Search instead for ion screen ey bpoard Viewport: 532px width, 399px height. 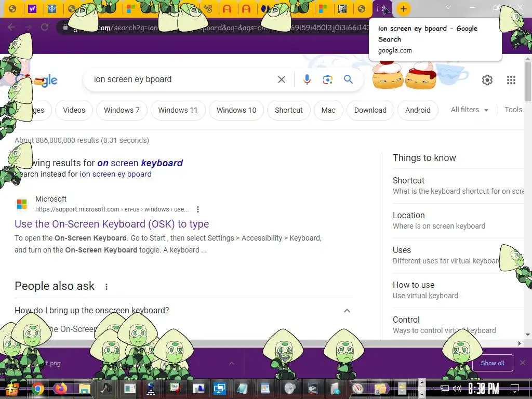(115, 174)
